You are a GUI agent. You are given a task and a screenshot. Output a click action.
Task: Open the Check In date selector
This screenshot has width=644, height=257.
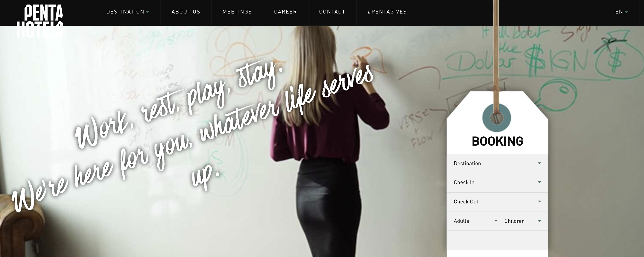pos(497,183)
